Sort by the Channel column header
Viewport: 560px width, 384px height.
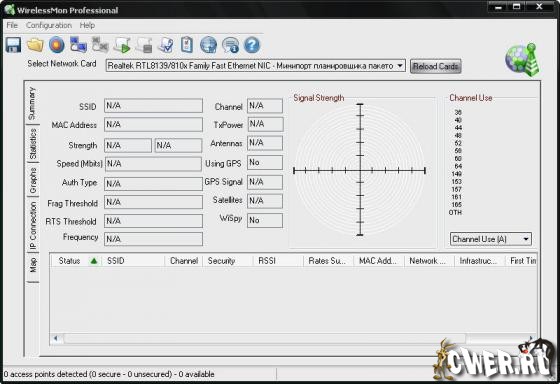pyautogui.click(x=184, y=261)
